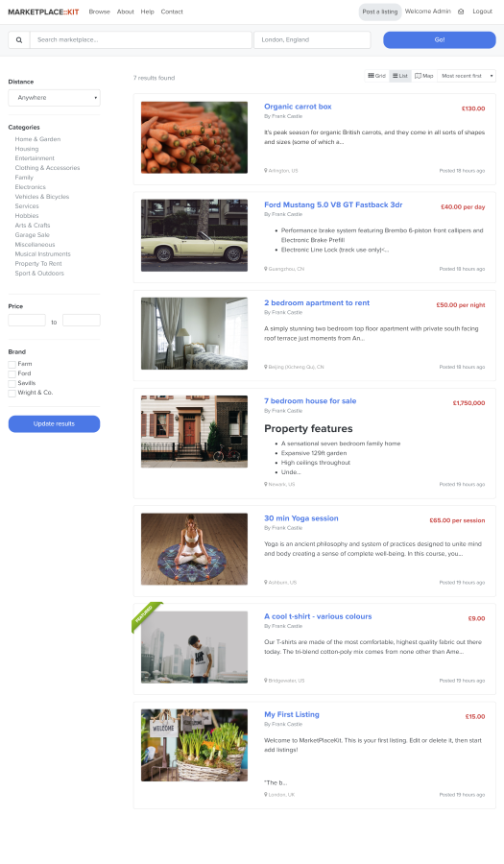Open the Distance Anywhere dropdown

(54, 98)
